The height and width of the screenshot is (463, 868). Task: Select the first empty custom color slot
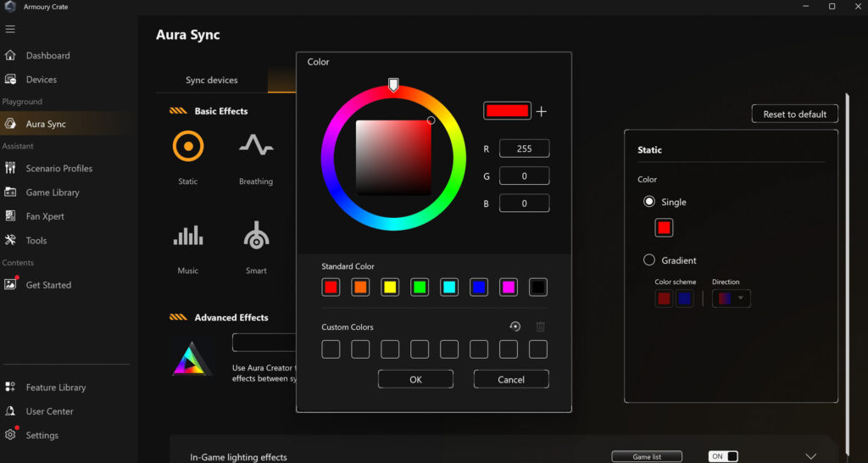[331, 349]
